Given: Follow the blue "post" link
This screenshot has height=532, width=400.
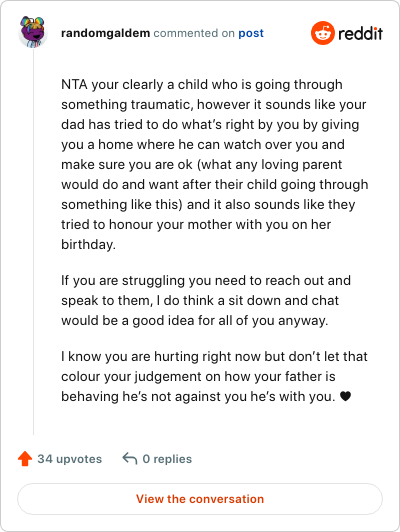Looking at the screenshot, I should pos(251,33).
